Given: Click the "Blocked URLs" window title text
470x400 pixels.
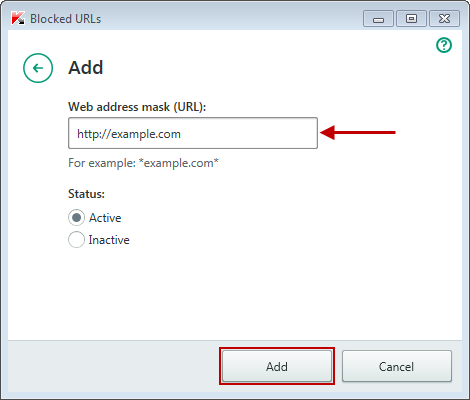Looking at the screenshot, I should pyautogui.click(x=65, y=19).
